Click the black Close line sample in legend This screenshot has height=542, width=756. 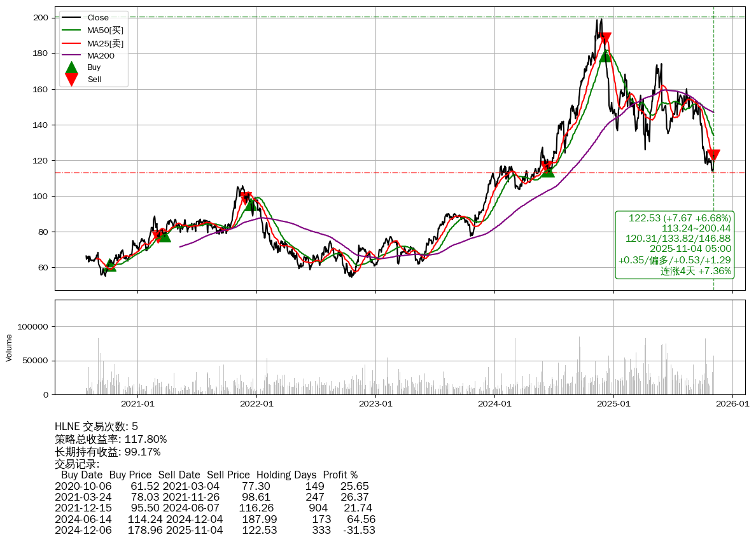point(72,18)
